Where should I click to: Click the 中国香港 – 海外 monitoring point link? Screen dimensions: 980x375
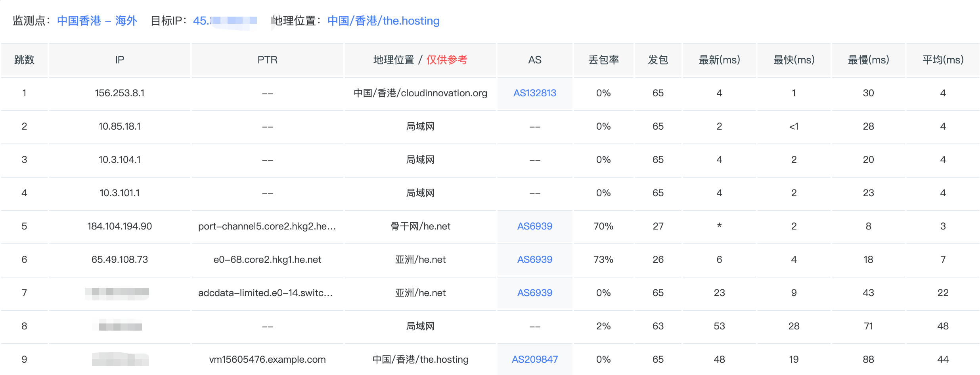coord(97,21)
